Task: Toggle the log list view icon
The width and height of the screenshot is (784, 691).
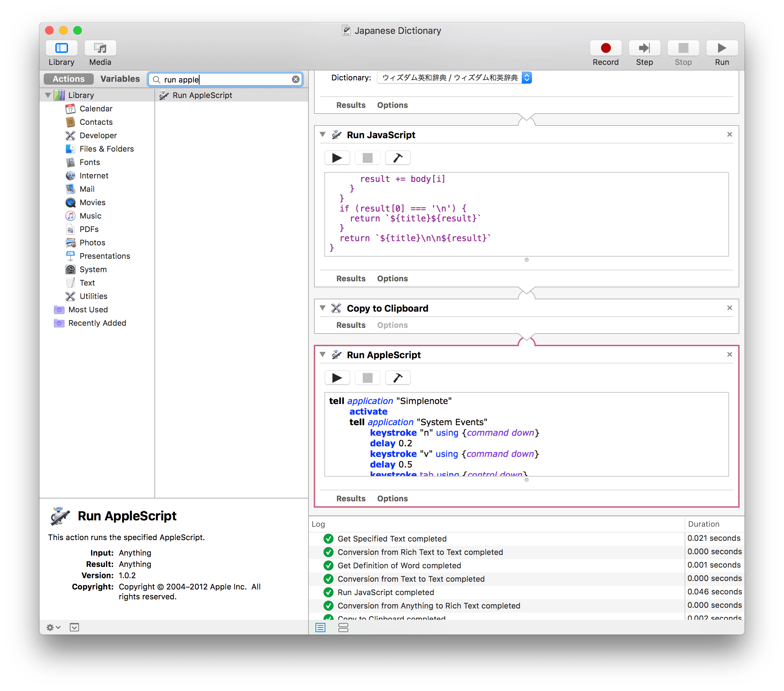Action: [320, 627]
